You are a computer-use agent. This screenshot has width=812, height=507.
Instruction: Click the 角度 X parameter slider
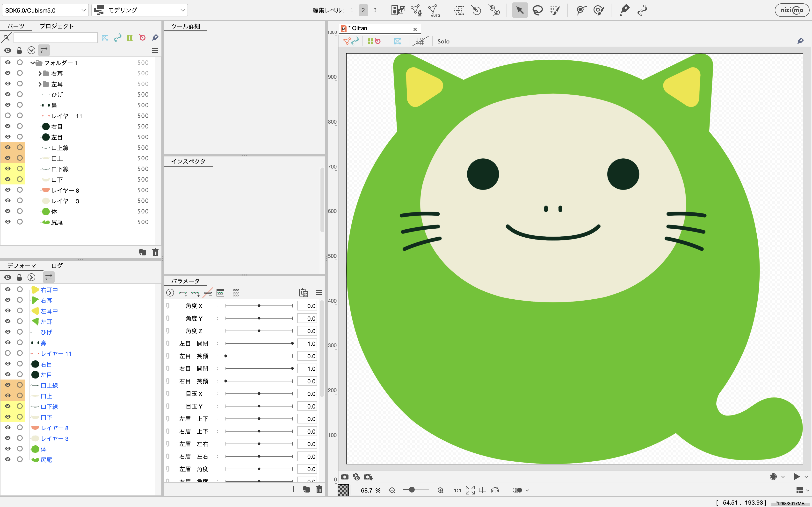pos(259,306)
